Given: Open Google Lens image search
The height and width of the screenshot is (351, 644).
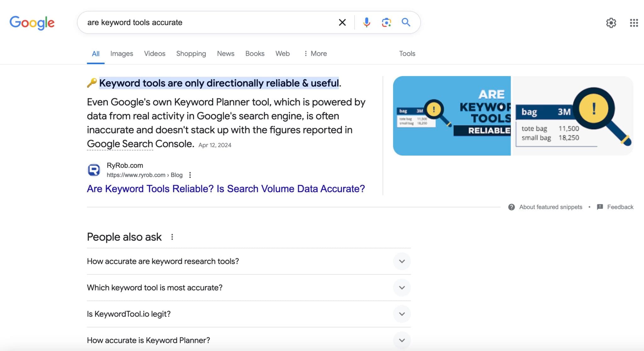Looking at the screenshot, I should point(386,22).
